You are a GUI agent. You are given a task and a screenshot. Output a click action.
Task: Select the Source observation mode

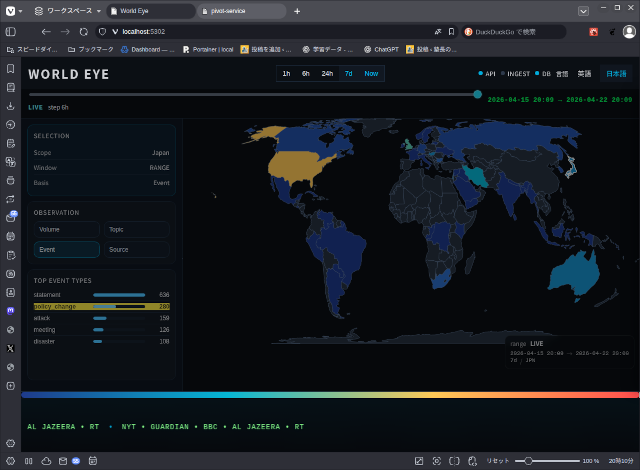pos(136,250)
